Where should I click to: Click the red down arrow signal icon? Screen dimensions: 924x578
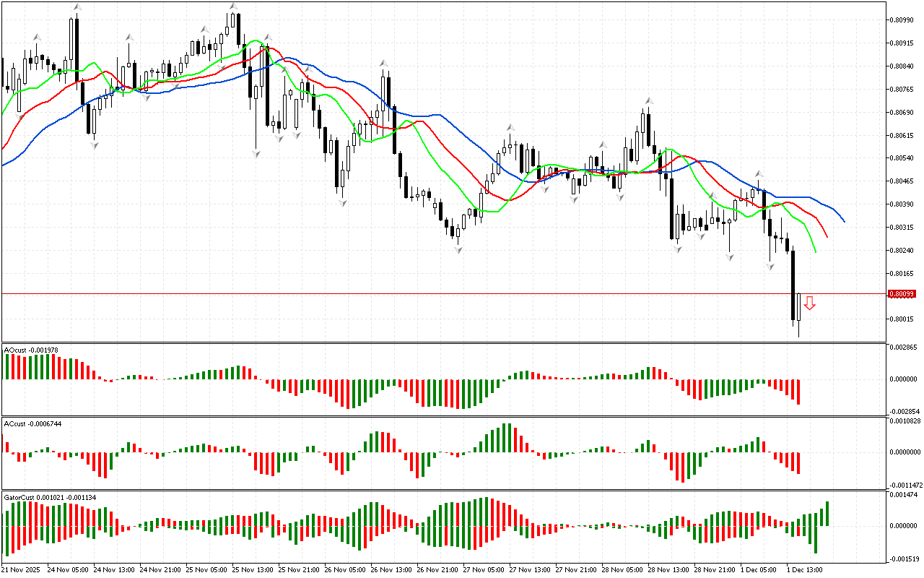pyautogui.click(x=809, y=303)
